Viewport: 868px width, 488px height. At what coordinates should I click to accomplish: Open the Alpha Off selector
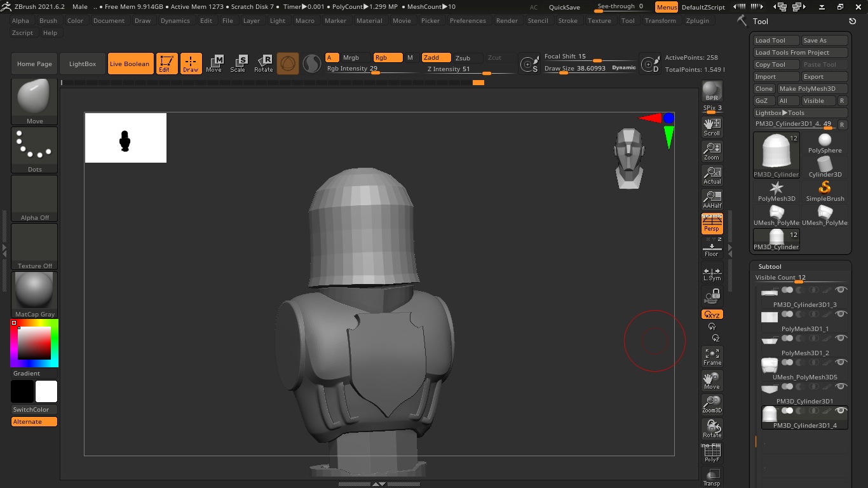(34, 198)
